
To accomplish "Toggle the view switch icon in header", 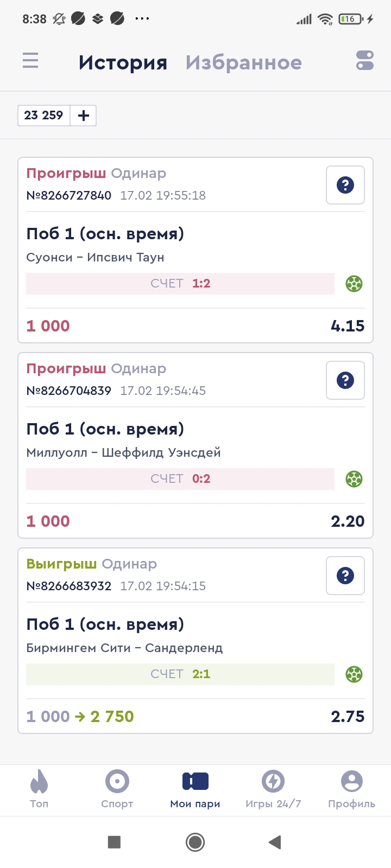I will [365, 60].
